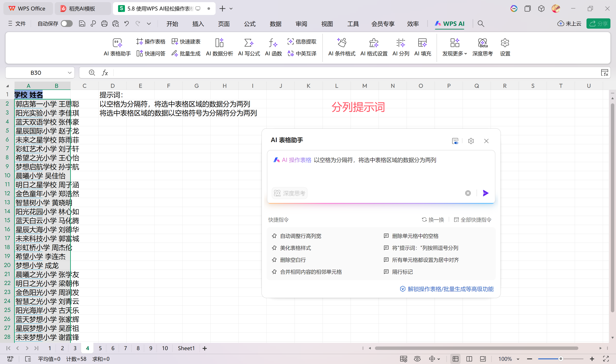Image resolution: width=616 pixels, height=364 pixels.
Task: Open 设置 gear in the ribbon
Action: 505,47
